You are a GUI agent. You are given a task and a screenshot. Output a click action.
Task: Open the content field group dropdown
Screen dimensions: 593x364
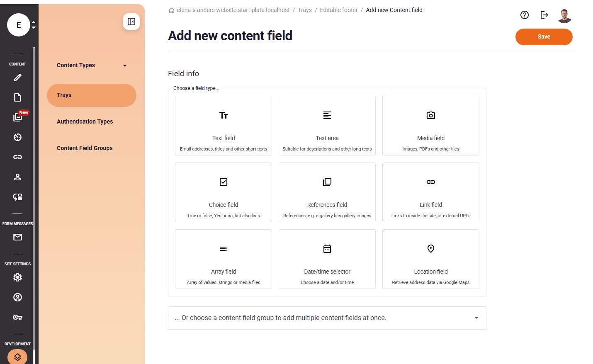coord(327,318)
